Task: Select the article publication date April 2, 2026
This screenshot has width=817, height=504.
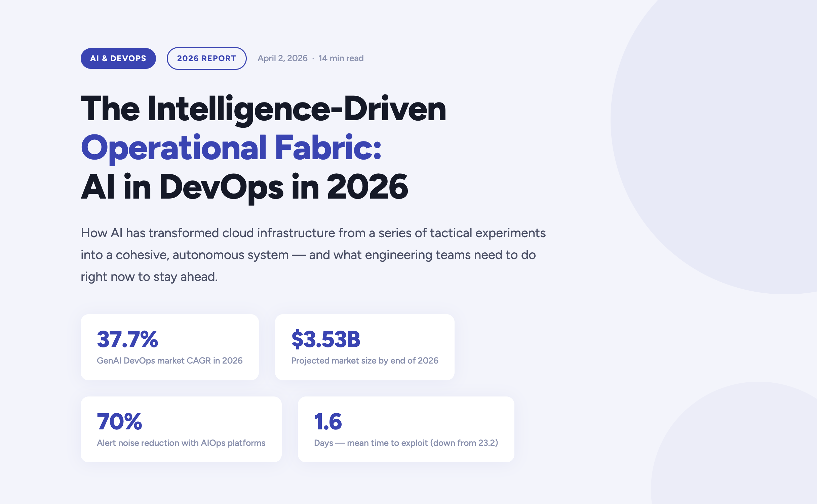Action: (282, 58)
